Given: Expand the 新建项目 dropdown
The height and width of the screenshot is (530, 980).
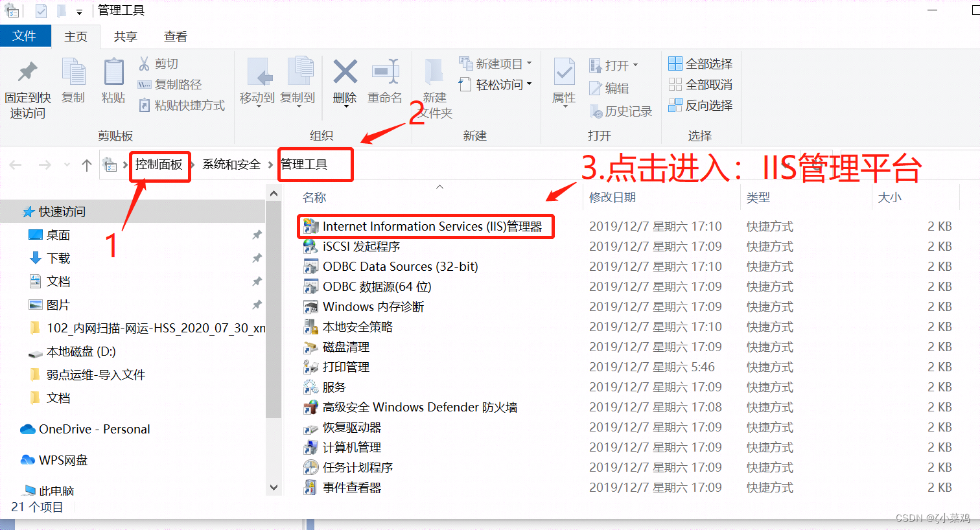Looking at the screenshot, I should click(530, 63).
